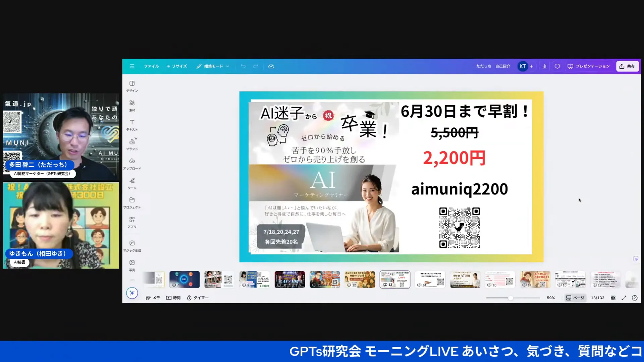This screenshot has height=362, width=644.
Task: Click the 共有 share button
Action: point(627,66)
